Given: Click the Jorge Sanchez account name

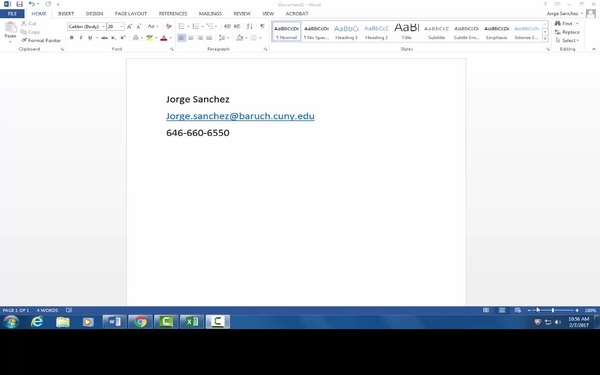Looking at the screenshot, I should 562,13.
